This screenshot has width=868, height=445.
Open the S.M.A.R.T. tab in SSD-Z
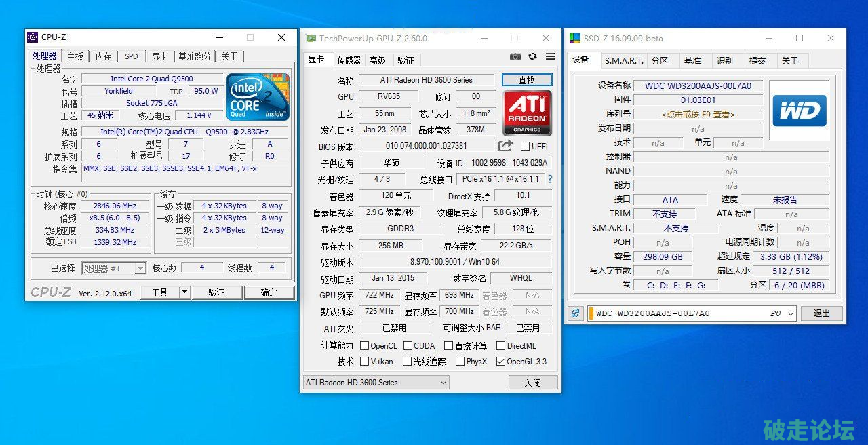pyautogui.click(x=624, y=60)
